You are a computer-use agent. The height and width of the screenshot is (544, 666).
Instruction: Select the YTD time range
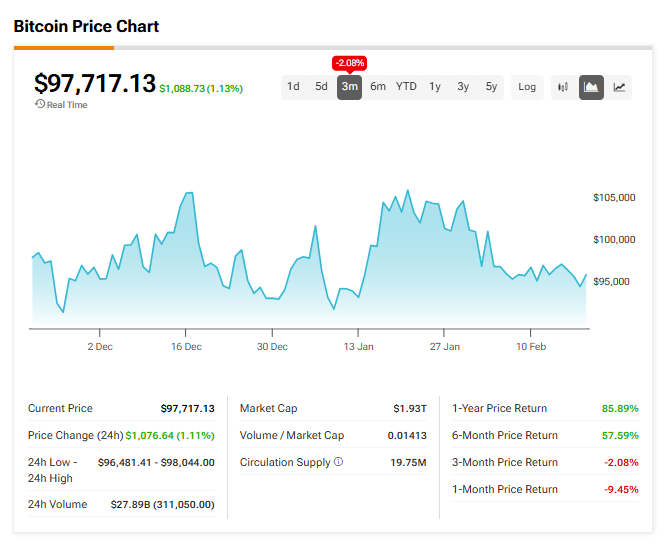(406, 87)
